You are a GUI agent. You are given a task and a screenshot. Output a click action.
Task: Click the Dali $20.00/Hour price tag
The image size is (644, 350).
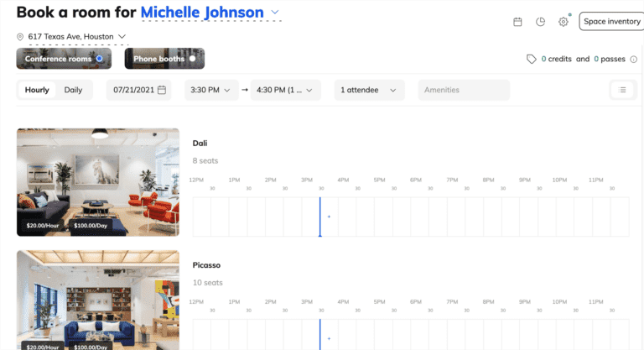[42, 226]
